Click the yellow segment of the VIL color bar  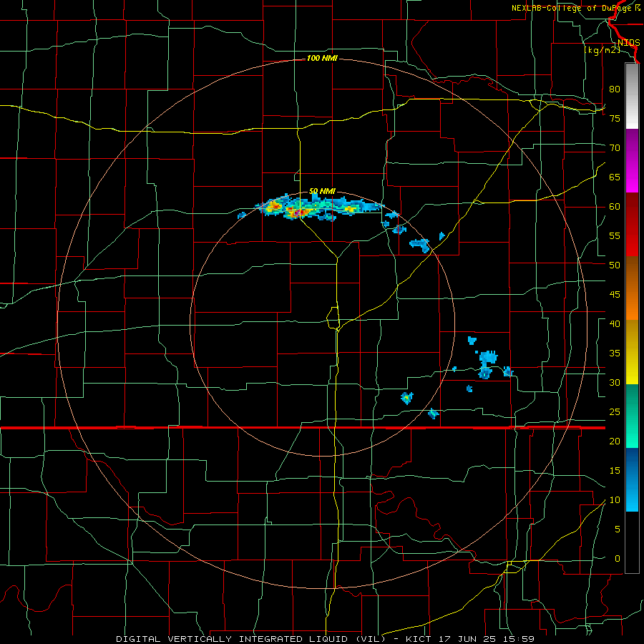(x=632, y=352)
